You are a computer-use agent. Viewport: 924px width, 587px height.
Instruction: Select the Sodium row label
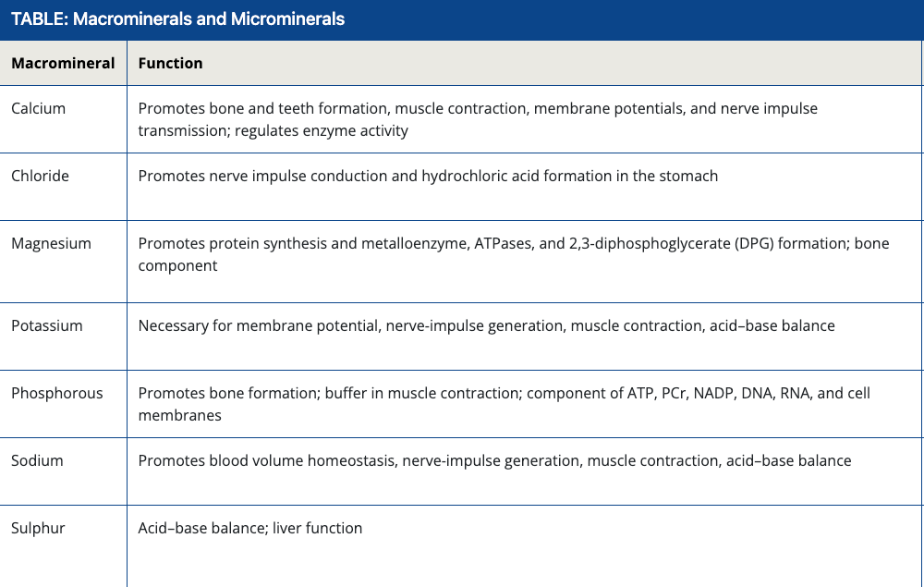click(x=37, y=460)
